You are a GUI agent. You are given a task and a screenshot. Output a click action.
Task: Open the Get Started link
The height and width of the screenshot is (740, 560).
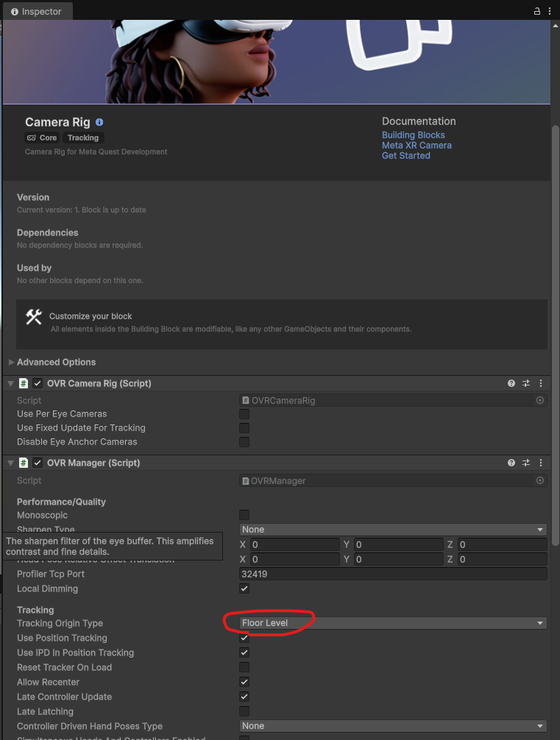(405, 156)
